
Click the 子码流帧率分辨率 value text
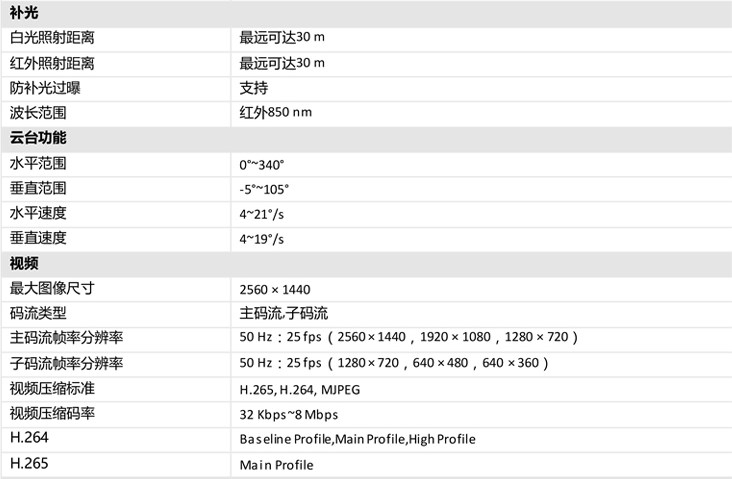pyautogui.click(x=394, y=363)
